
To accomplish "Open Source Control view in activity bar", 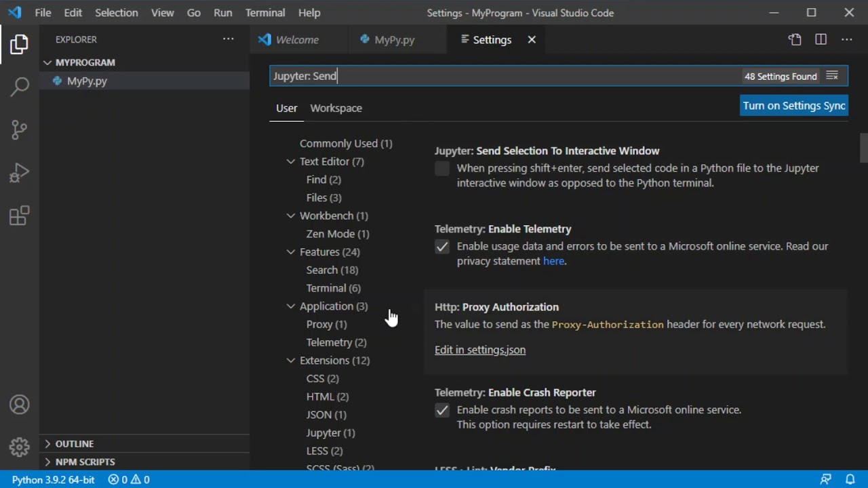I will point(19,130).
